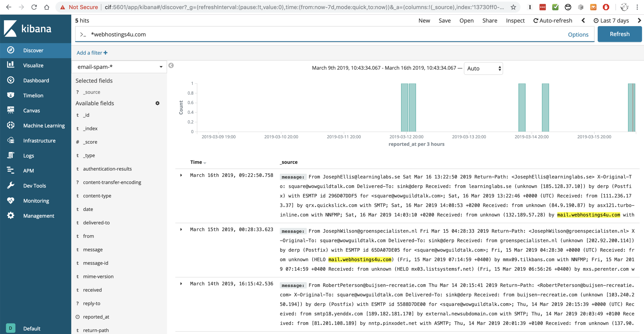This screenshot has width=644, height=334.
Task: Click the query bar Options link
Action: coord(578,35)
